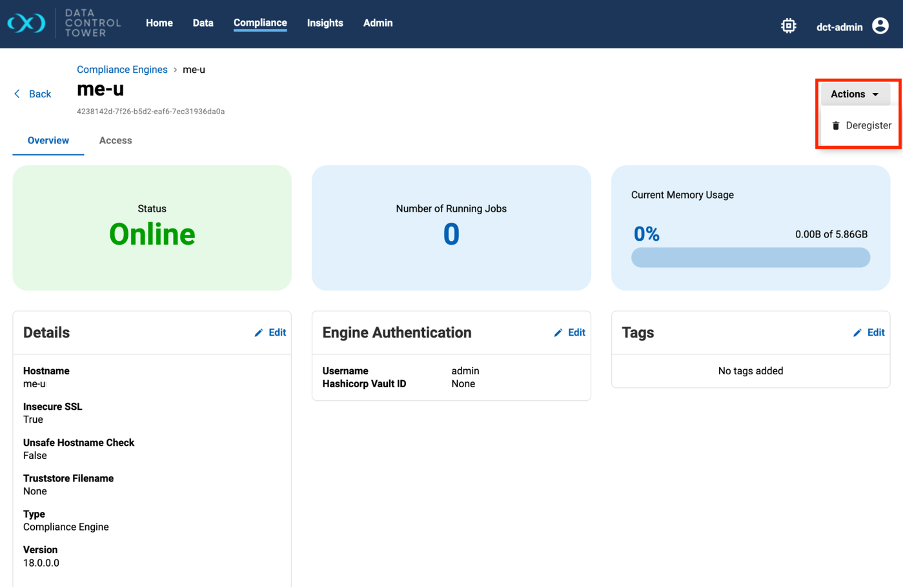The width and height of the screenshot is (903, 588).
Task: Click the Compliance Engines breadcrumb link
Action: pyautogui.click(x=122, y=70)
